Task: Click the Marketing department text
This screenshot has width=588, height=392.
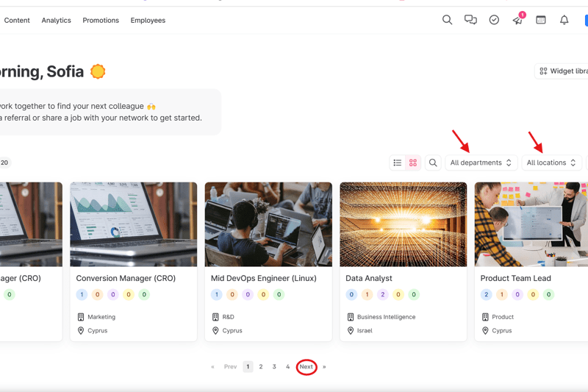Action: (x=101, y=317)
